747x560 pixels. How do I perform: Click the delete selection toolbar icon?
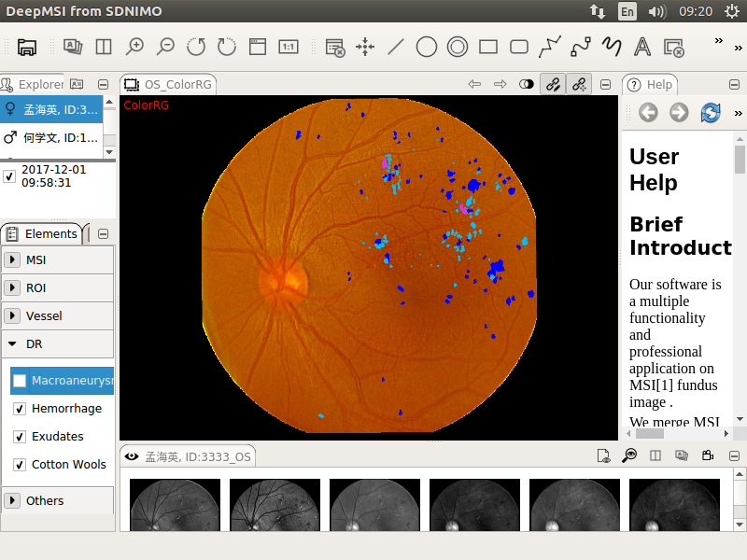[673, 48]
